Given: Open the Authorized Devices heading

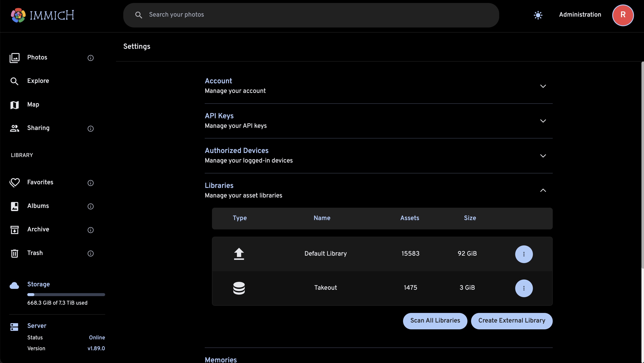Looking at the screenshot, I should (236, 151).
